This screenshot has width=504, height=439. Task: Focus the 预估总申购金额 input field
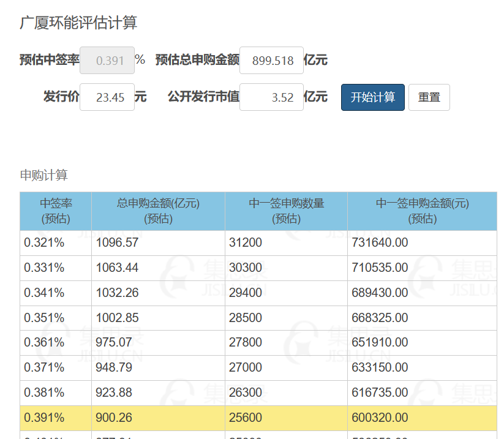271,61
